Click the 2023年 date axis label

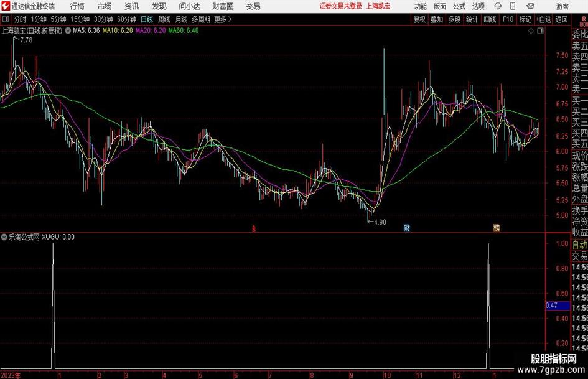(x=11, y=375)
